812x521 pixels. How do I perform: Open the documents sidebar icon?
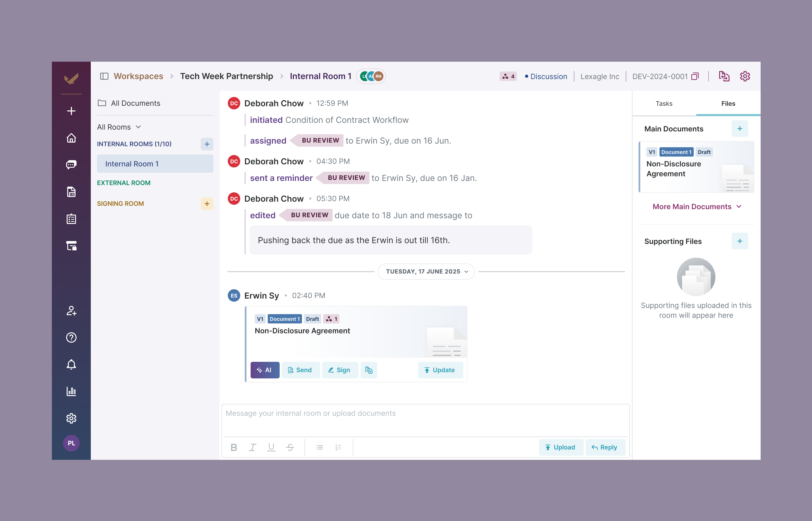pyautogui.click(x=71, y=192)
